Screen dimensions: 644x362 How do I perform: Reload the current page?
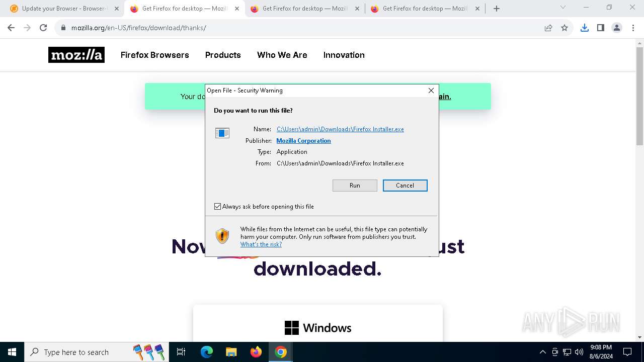[43, 28]
